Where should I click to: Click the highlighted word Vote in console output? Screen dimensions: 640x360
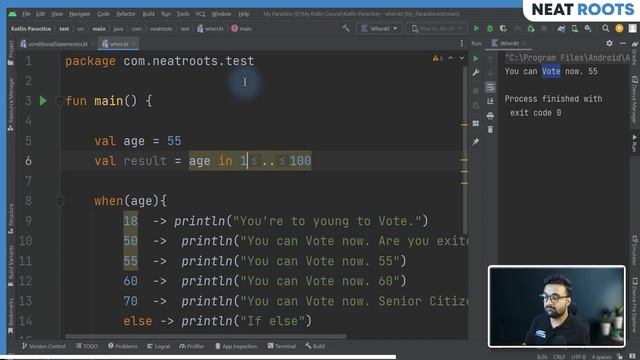point(551,71)
